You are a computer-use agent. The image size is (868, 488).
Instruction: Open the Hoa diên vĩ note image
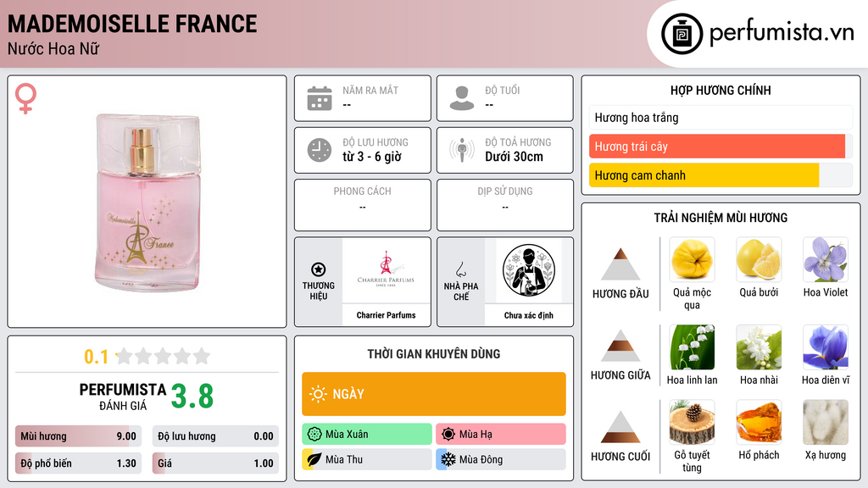pyautogui.click(x=826, y=347)
